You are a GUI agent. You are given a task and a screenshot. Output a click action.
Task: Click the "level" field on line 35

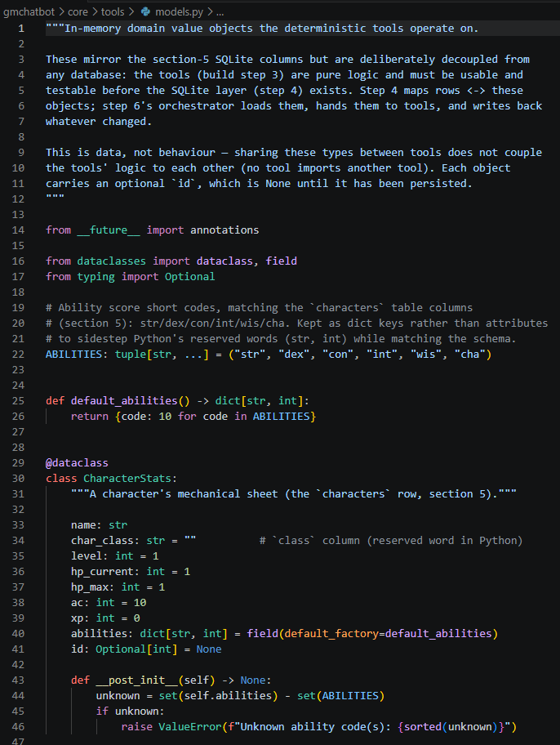87,556
